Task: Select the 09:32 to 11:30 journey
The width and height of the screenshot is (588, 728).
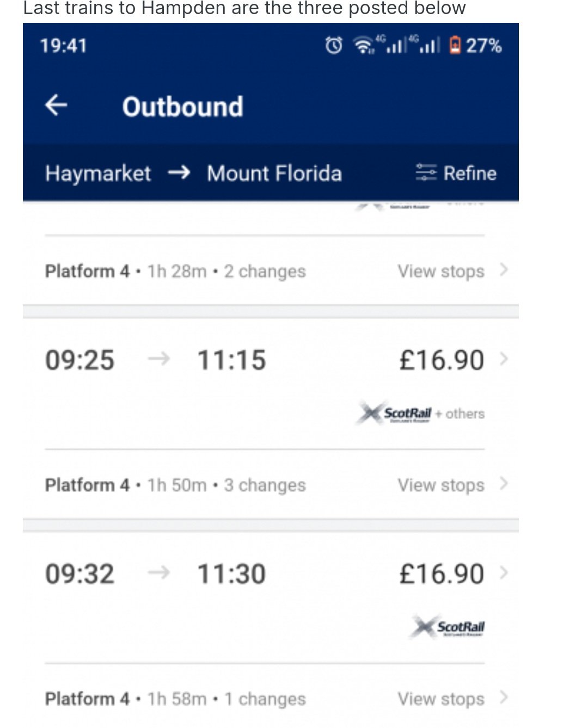Action: pyautogui.click(x=271, y=574)
